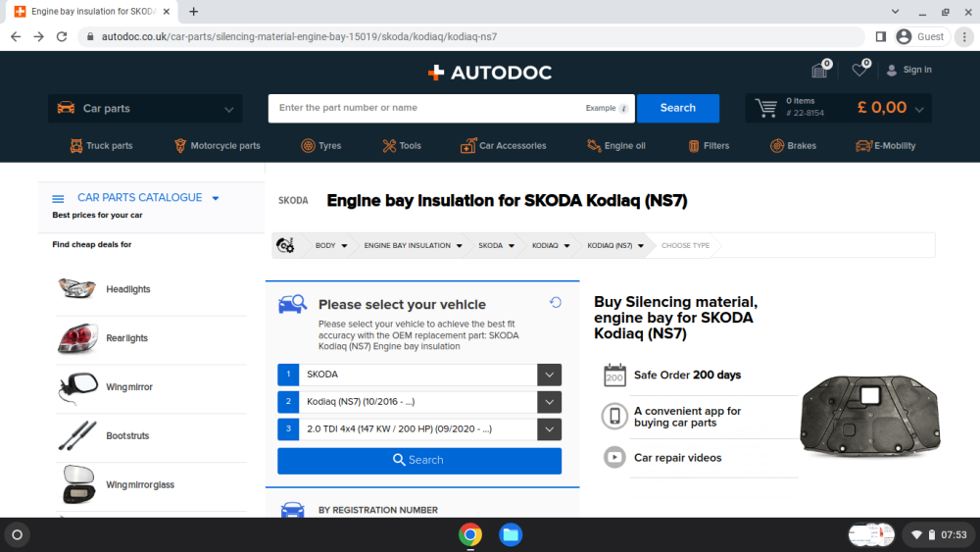Open Car repair videos play icon
The height and width of the screenshot is (552, 980).
614,458
